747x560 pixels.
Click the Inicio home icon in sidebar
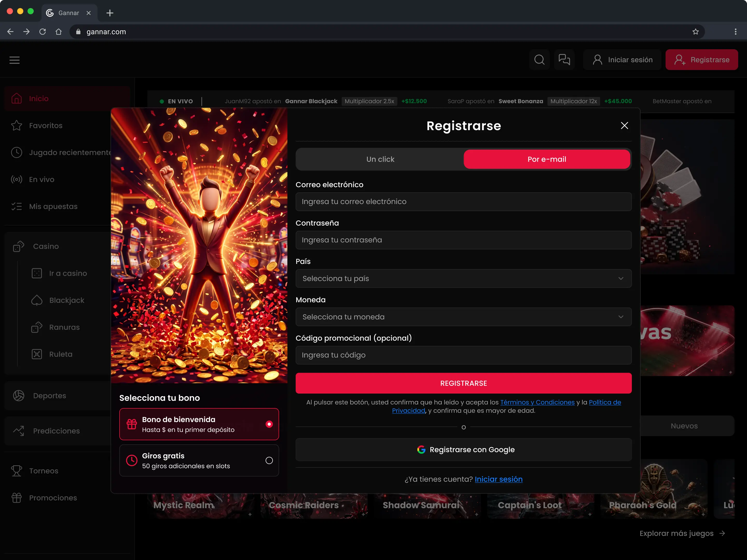pos(17,99)
